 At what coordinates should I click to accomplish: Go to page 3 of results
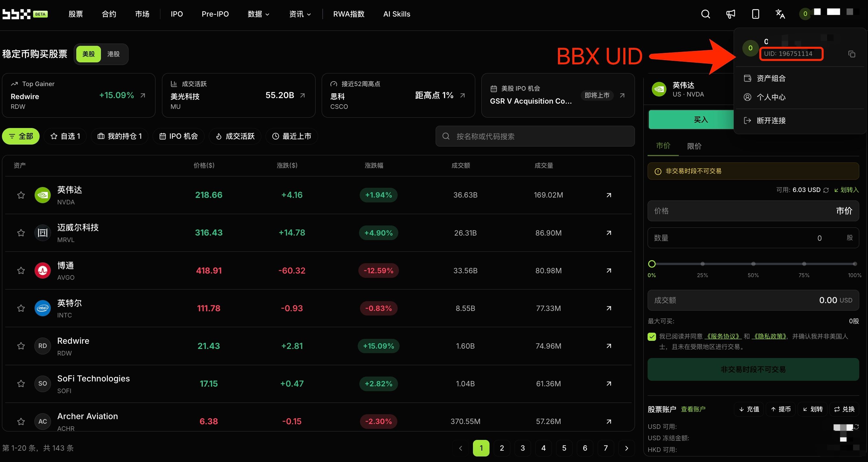[523, 448]
